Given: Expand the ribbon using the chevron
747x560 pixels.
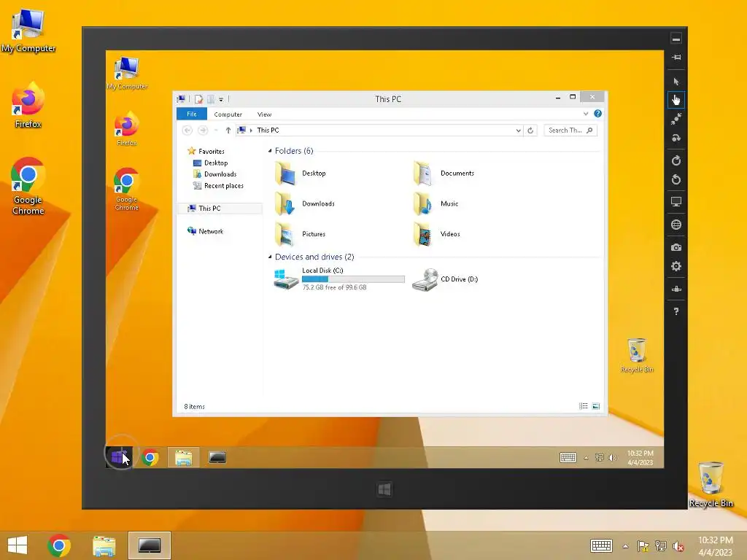Looking at the screenshot, I should (x=586, y=114).
